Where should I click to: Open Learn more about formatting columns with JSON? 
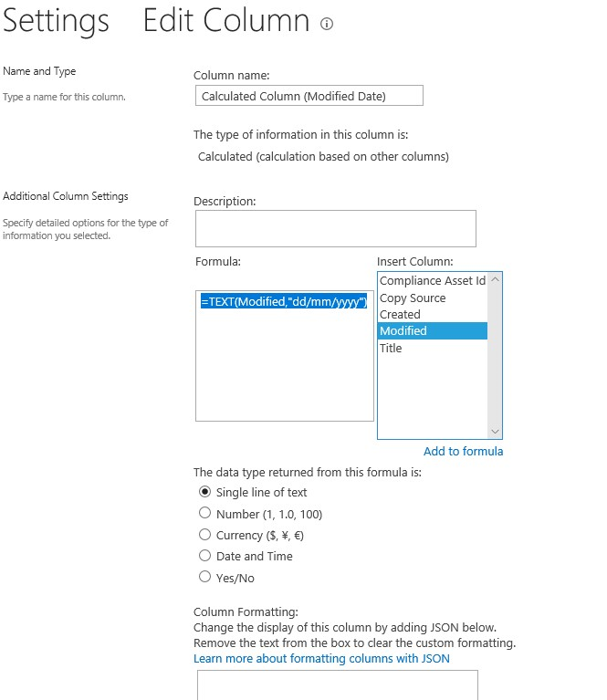(321, 659)
